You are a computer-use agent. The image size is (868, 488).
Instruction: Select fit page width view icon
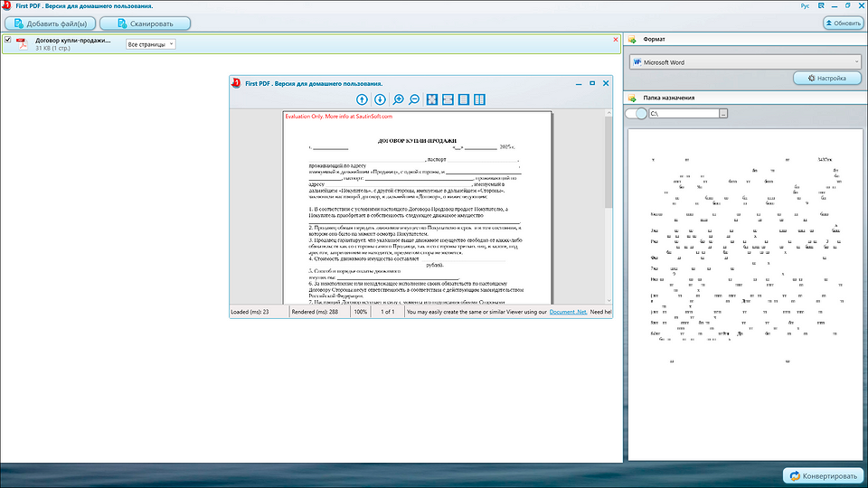point(448,99)
